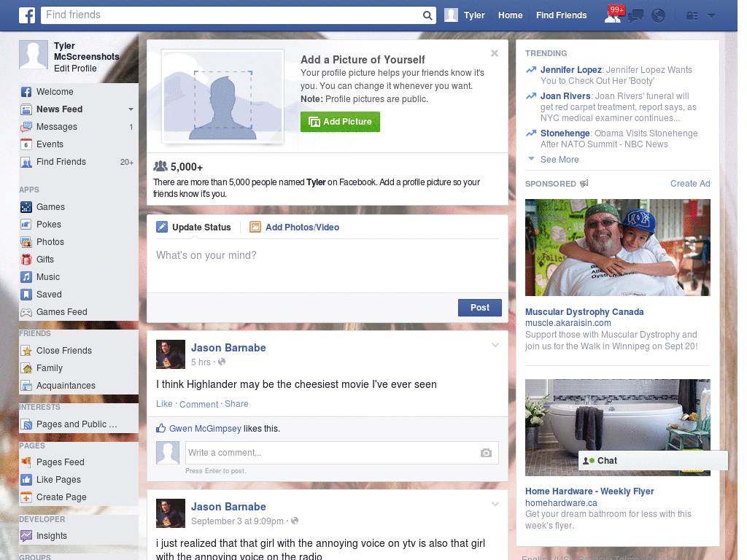
Task: Click the Facebook logo icon
Action: pos(27,15)
